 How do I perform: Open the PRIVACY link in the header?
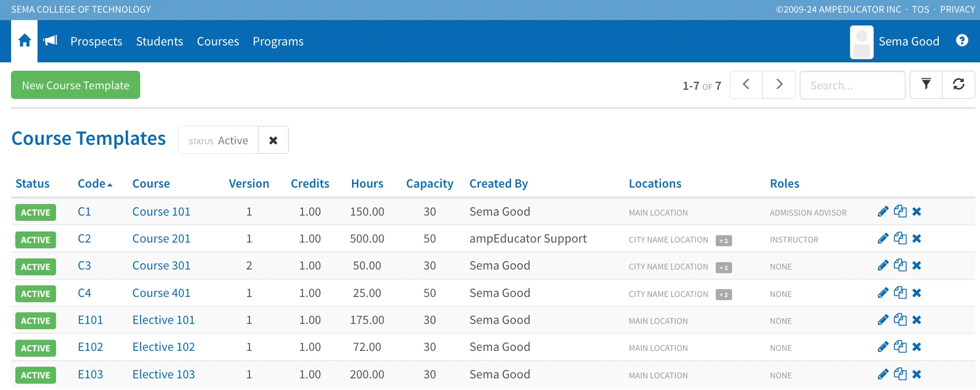957,10
